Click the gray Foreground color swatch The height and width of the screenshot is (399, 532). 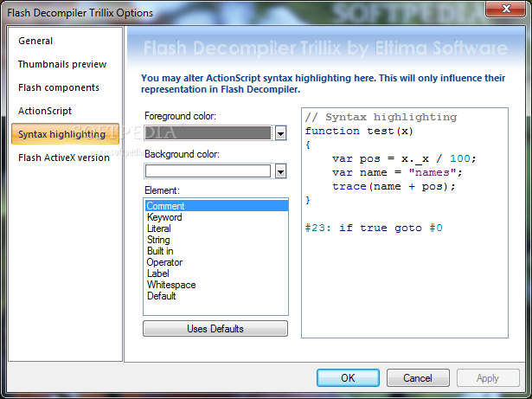(208, 133)
